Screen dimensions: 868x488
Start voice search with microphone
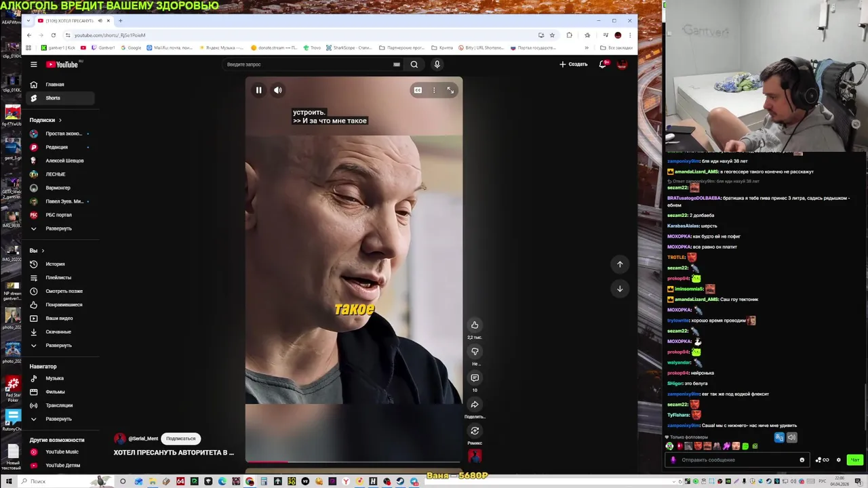coord(437,64)
